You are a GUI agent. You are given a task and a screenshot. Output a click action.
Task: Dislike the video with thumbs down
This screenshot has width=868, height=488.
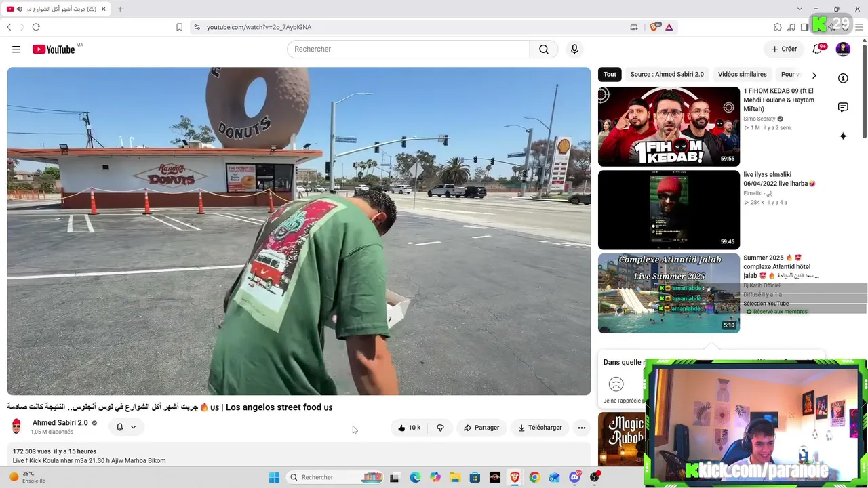[440, 428]
